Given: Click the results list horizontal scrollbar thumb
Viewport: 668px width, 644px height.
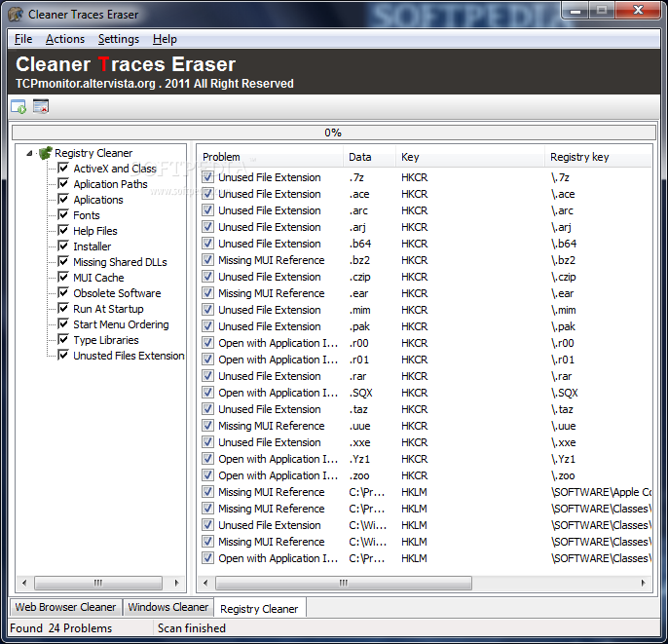Looking at the screenshot, I should point(344,583).
